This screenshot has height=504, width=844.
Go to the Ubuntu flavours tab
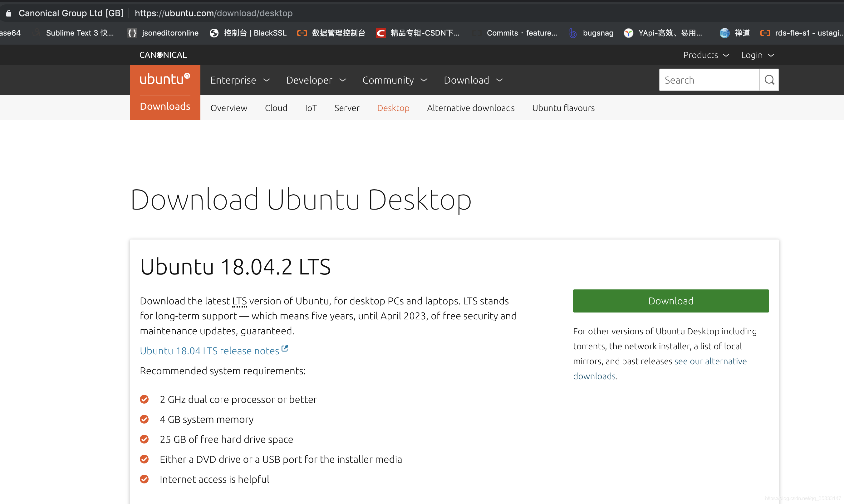(x=563, y=108)
